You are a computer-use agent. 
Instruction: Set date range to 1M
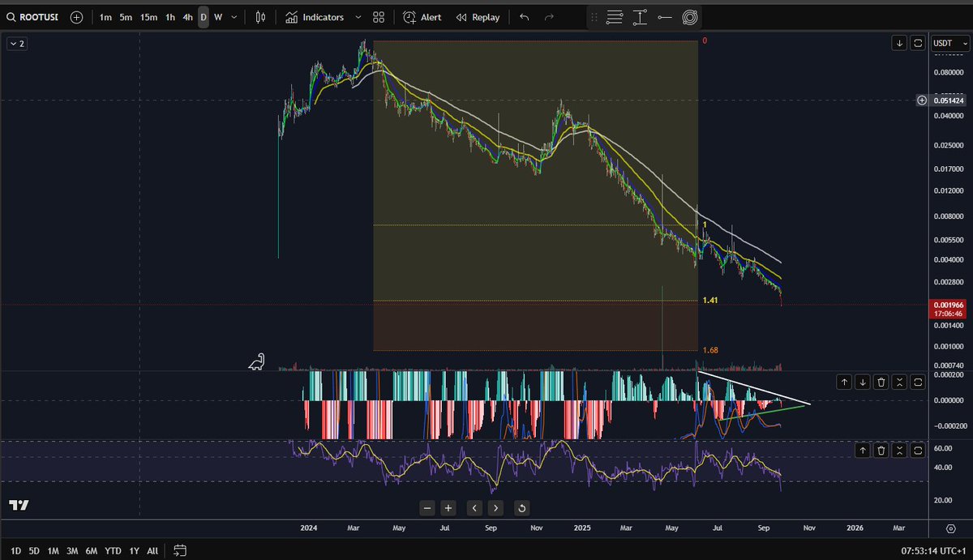pos(54,551)
